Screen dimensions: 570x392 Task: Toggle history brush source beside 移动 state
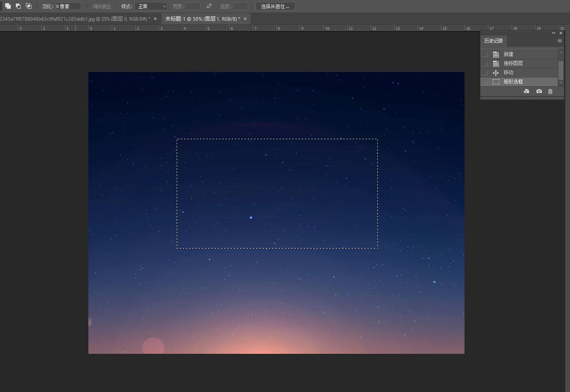coord(485,73)
